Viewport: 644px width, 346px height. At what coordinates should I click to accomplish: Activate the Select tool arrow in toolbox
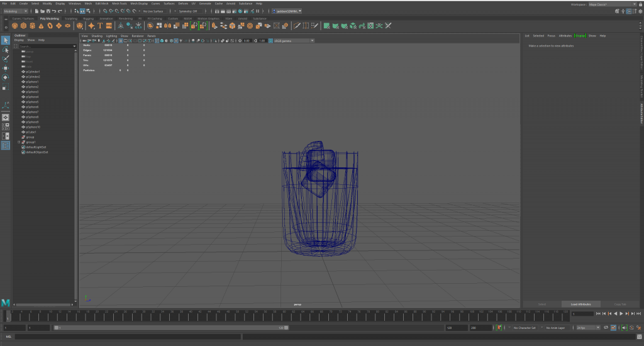tap(6, 40)
